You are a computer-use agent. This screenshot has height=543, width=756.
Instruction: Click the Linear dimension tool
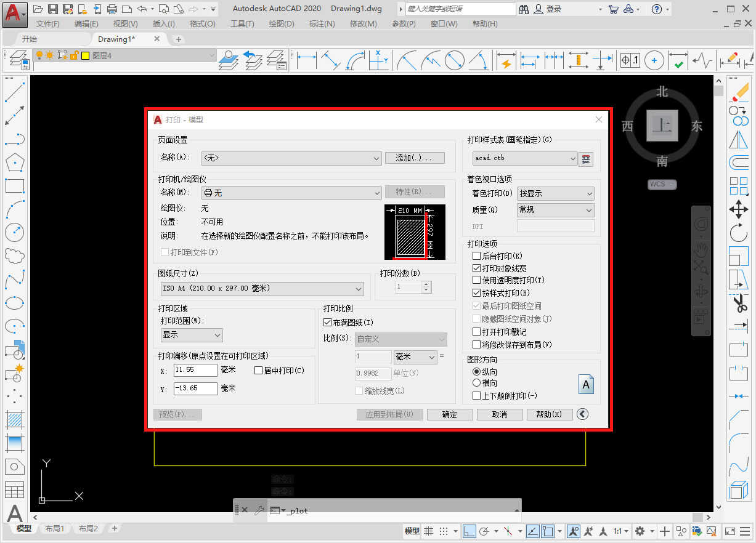coord(307,60)
